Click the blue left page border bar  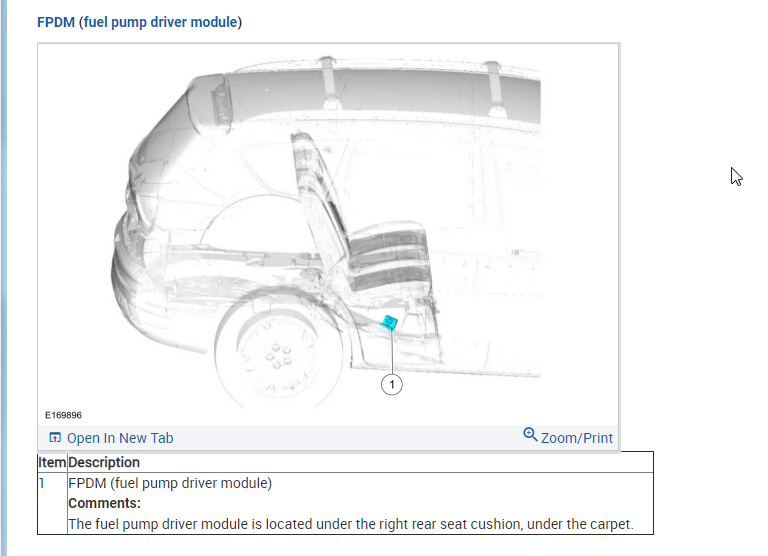click(4, 278)
